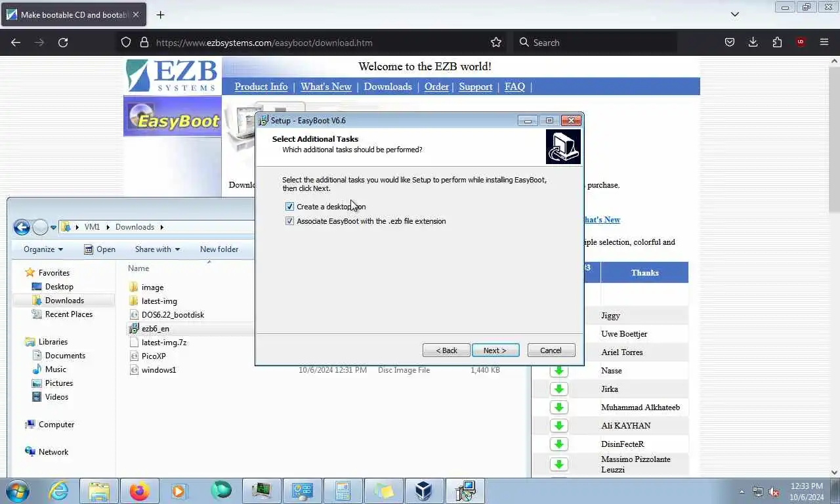Open the Support page link
The width and height of the screenshot is (840, 504).
(476, 87)
